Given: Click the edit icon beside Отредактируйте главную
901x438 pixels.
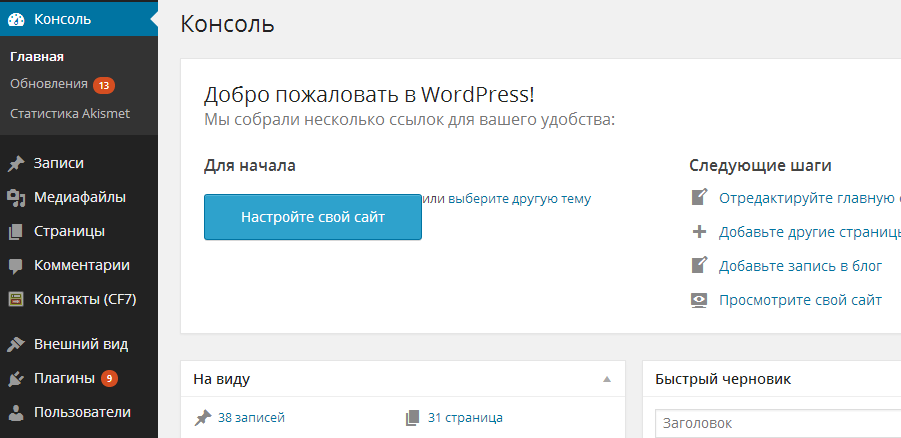Looking at the screenshot, I should tap(699, 198).
